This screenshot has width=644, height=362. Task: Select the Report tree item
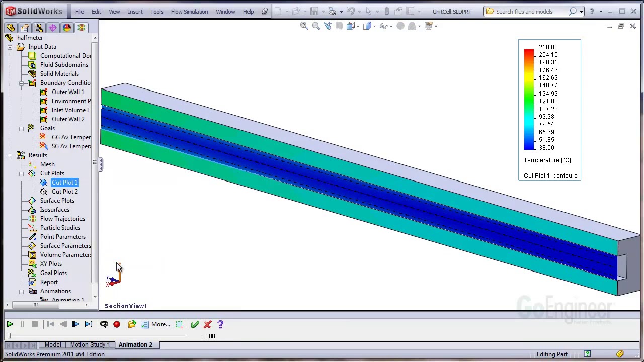coord(49,282)
